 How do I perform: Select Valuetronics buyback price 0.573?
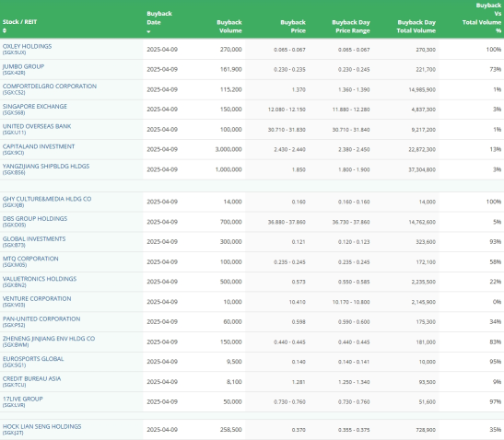tap(299, 282)
